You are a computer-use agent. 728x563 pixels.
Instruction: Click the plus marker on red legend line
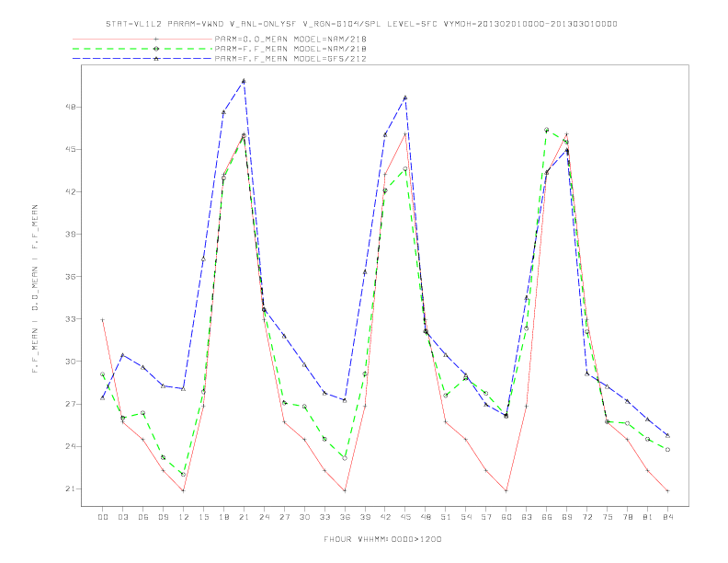156,39
